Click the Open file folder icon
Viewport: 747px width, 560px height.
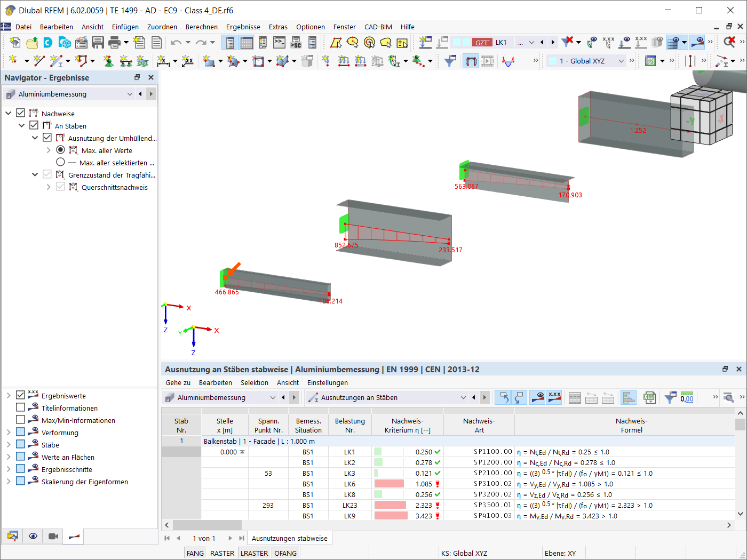coord(32,43)
